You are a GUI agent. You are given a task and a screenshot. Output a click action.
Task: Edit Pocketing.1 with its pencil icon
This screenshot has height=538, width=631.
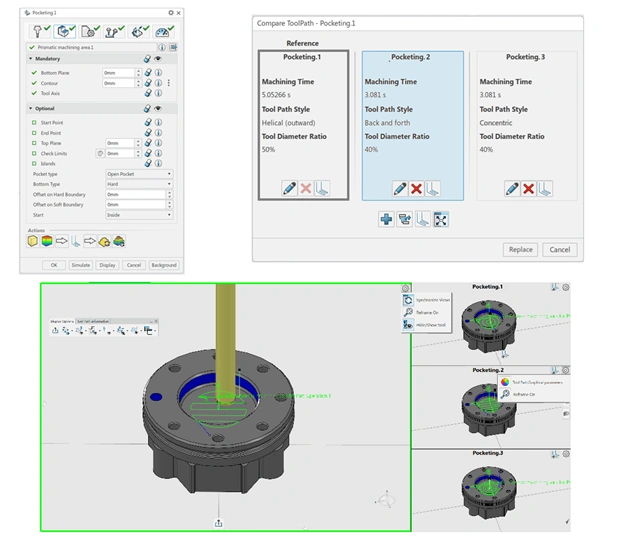point(289,188)
